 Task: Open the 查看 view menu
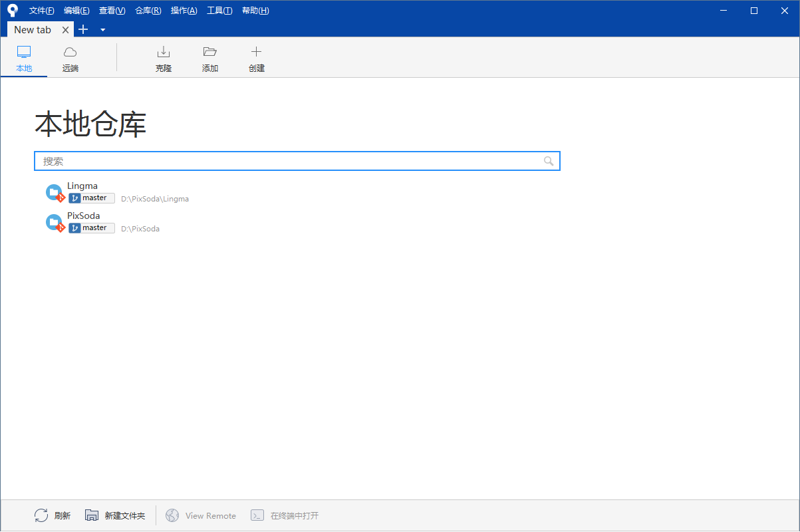pyautogui.click(x=112, y=10)
